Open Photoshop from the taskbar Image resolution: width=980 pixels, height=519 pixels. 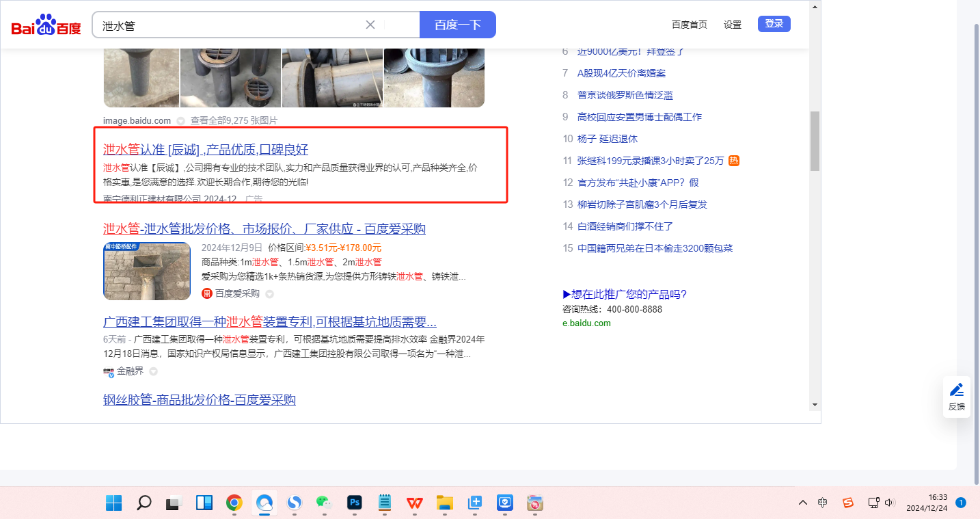coord(354,503)
